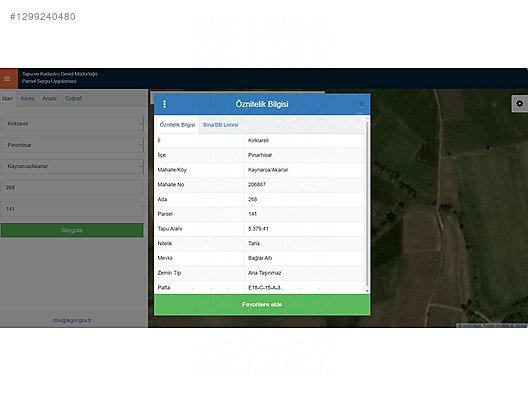Viewport: 528px width, 396px height.
Task: Switch to the Analiz tab
Action: (x=50, y=98)
